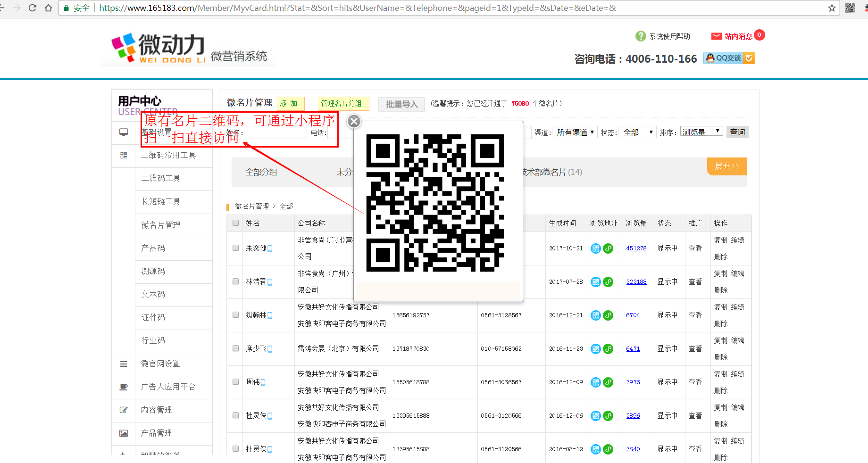The height and width of the screenshot is (463, 868).
Task: Close the QR code popup
Action: (x=354, y=122)
